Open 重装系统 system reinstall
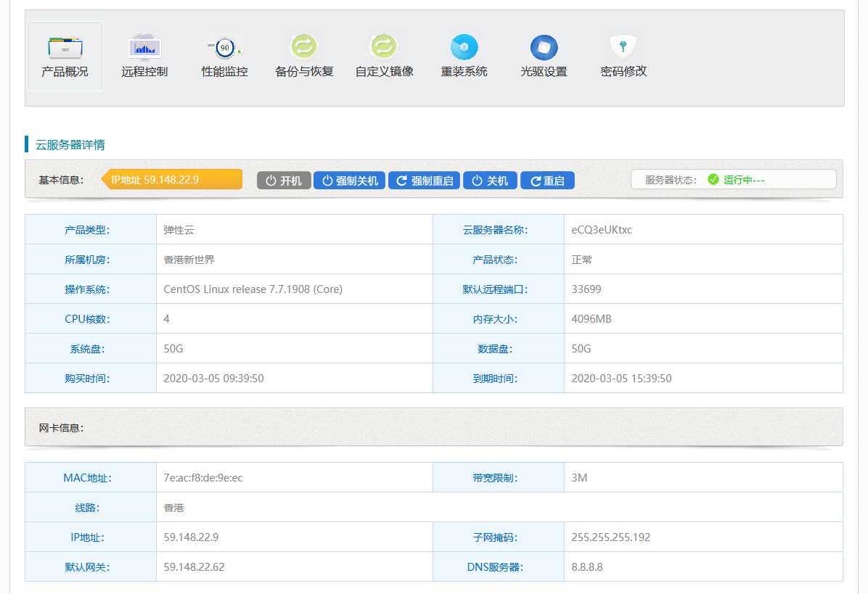 pos(463,57)
